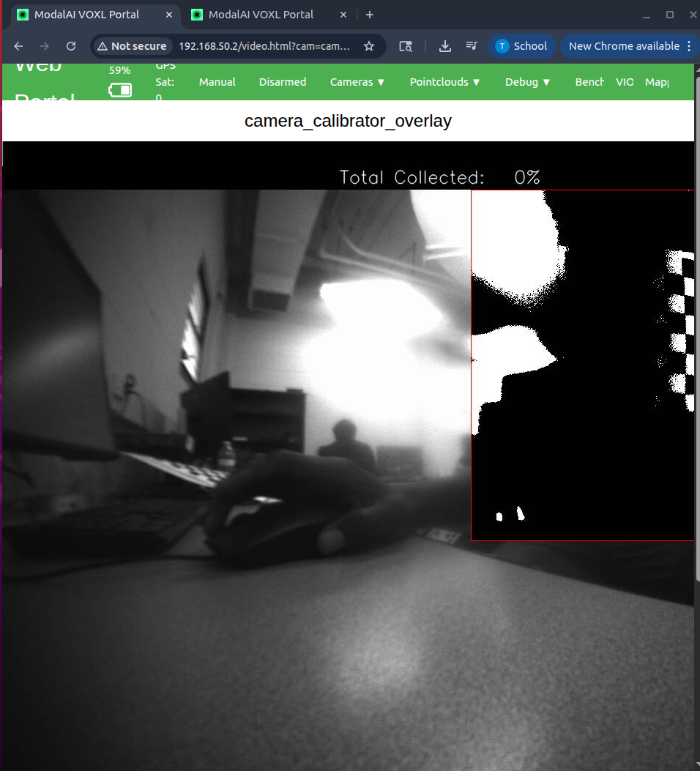Reload the page with the refresh icon
The height and width of the screenshot is (771, 700).
(x=70, y=45)
